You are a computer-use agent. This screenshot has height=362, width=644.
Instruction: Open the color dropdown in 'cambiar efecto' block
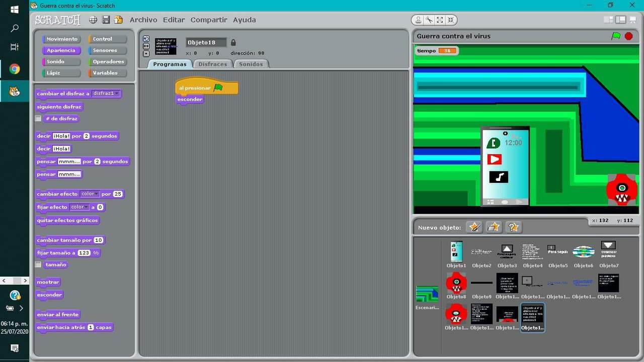click(x=90, y=194)
